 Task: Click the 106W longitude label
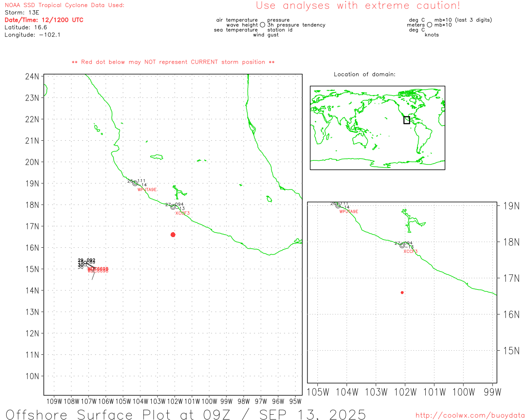[x=106, y=402]
